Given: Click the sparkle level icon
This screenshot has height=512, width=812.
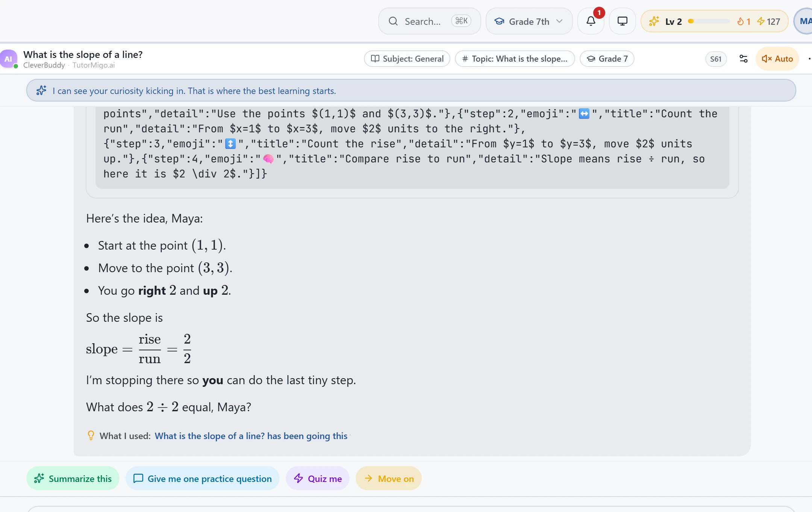Looking at the screenshot, I should (x=654, y=21).
